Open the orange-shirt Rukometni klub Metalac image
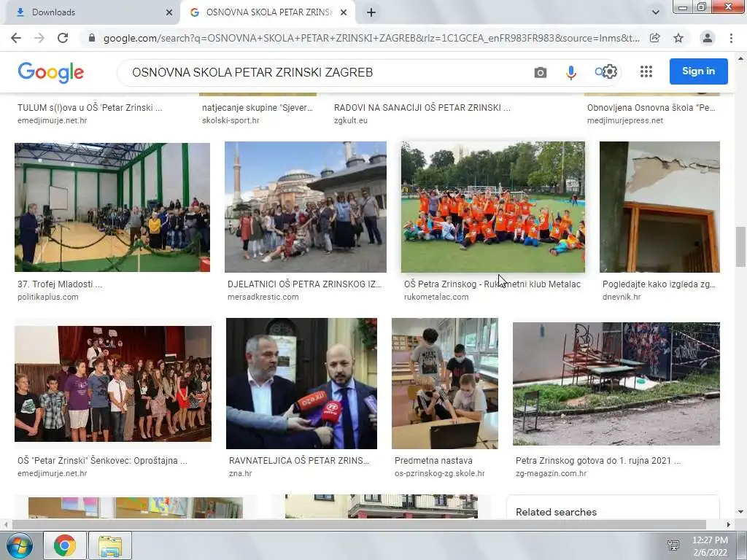Screen dimensions: 747x560 [492, 206]
